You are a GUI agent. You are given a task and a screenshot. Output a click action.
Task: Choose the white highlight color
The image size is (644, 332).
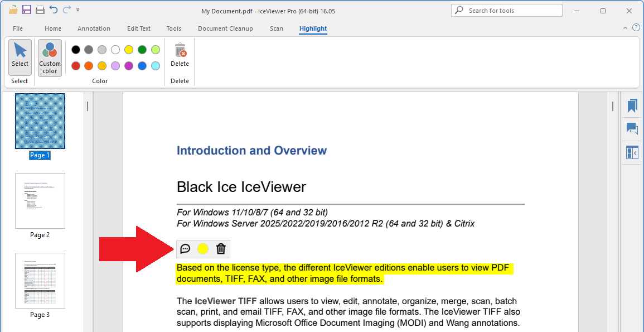point(115,50)
